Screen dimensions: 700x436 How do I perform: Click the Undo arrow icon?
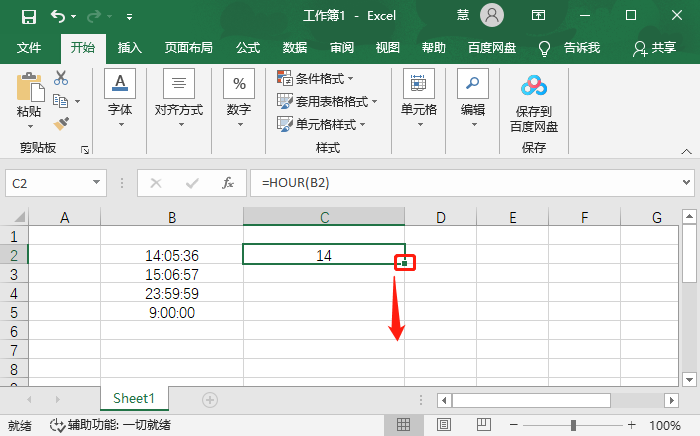58,16
